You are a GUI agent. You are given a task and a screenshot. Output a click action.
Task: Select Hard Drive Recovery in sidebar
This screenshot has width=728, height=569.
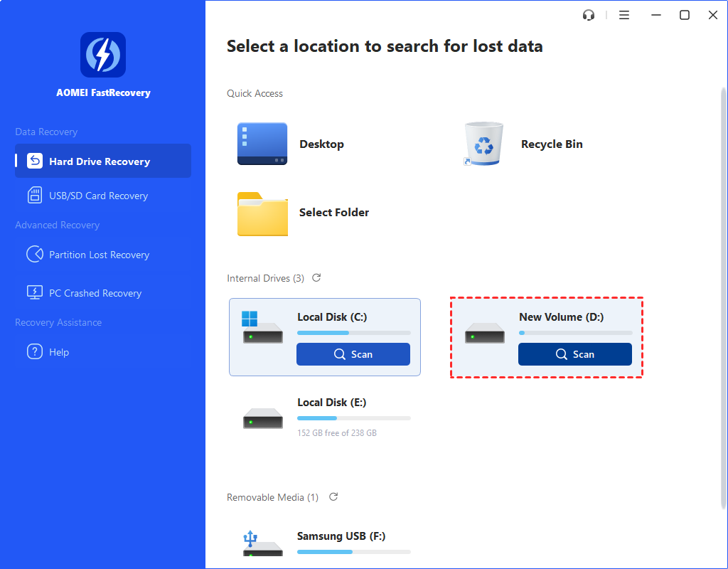pyautogui.click(x=103, y=161)
